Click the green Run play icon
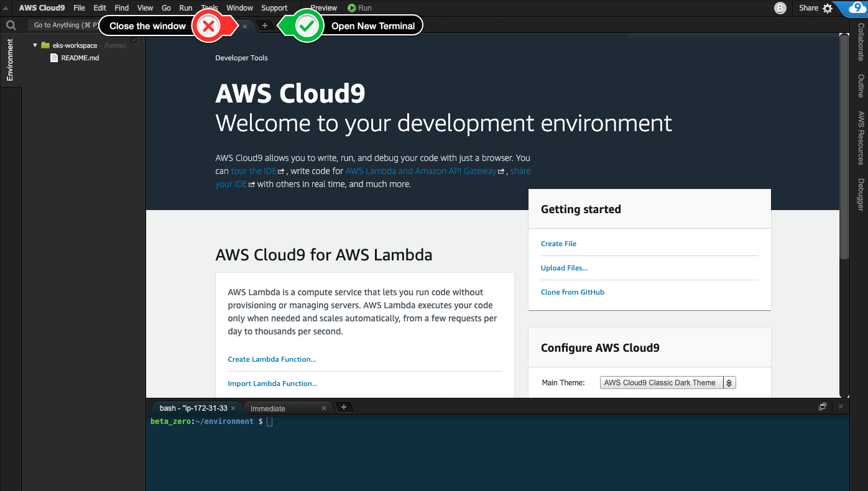Screen dimensions: 868x491 tap(352, 8)
